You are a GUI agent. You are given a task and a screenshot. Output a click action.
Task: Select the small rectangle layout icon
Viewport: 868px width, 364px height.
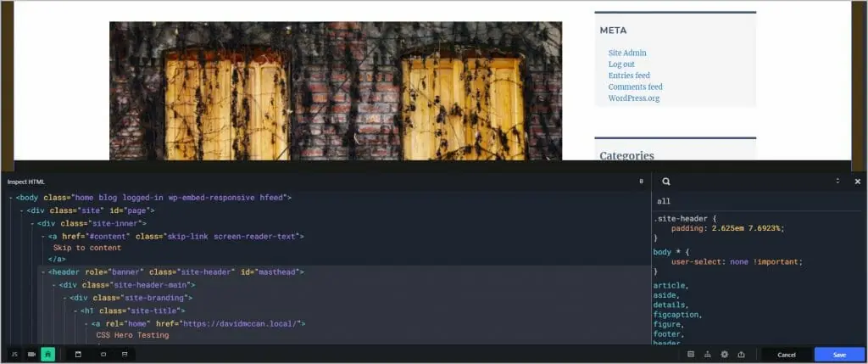coord(103,354)
